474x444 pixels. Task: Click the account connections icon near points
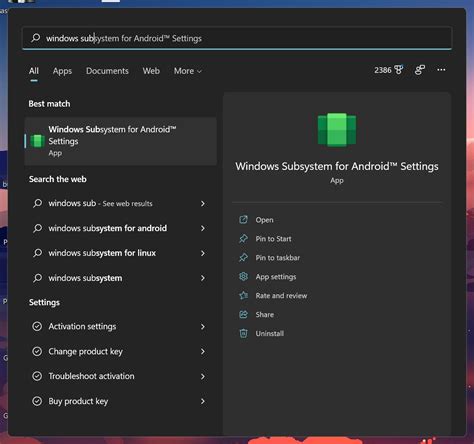pos(420,70)
